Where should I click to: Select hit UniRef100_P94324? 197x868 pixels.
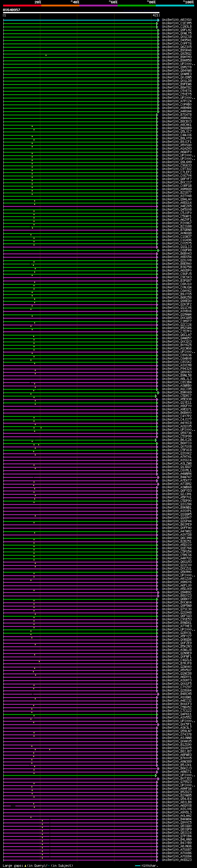[x=177, y=369]
